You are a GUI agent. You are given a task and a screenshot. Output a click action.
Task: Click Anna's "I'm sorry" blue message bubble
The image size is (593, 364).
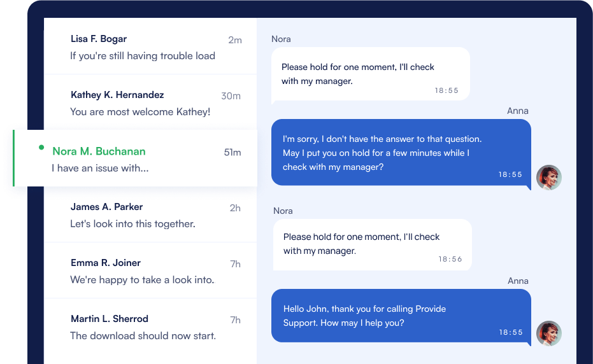point(401,153)
